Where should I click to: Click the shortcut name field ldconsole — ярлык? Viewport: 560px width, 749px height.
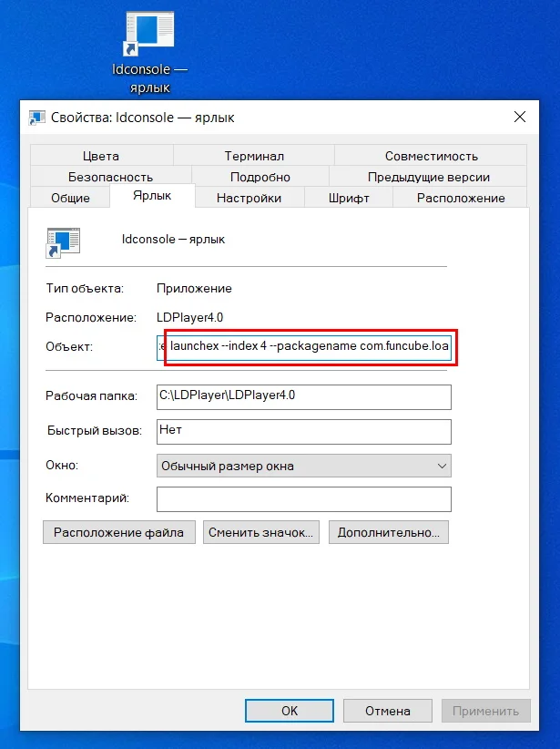point(173,239)
